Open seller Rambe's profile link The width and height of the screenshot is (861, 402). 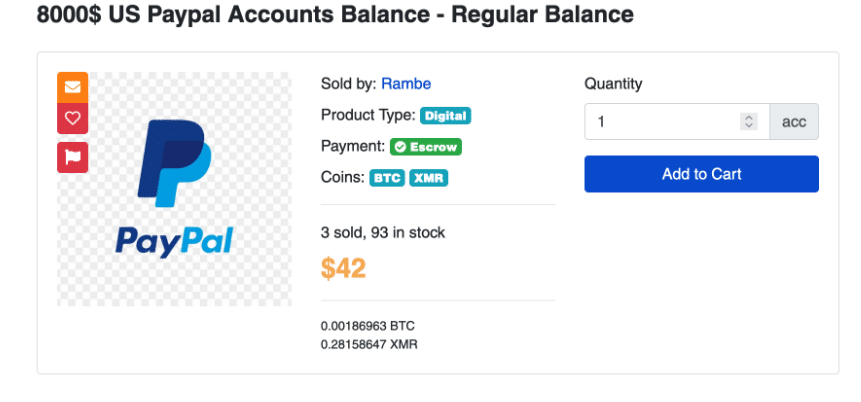point(406,83)
